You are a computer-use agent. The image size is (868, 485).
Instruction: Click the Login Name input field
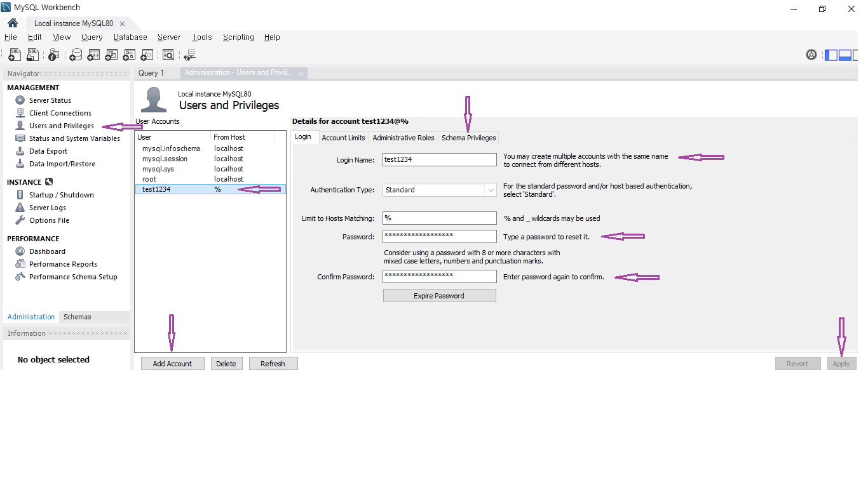coord(440,159)
